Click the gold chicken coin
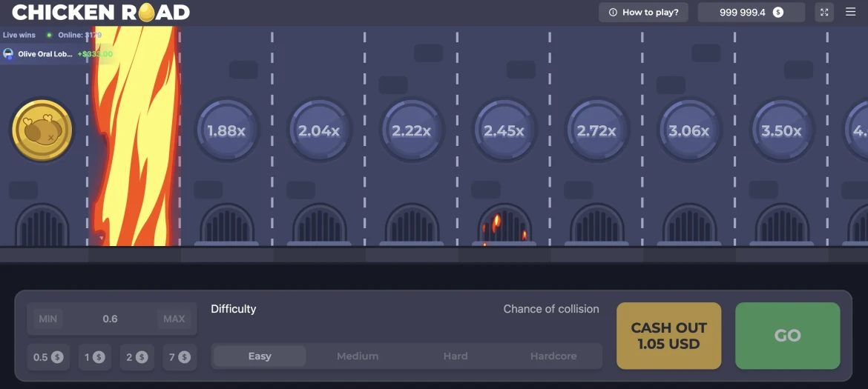This screenshot has width=868, height=389. pyautogui.click(x=42, y=130)
